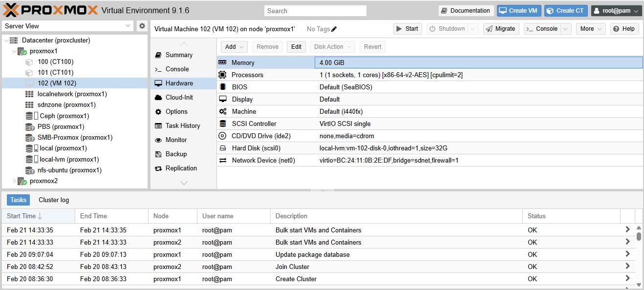The width and height of the screenshot is (644, 290).
Task: Click the Create CT button
Action: 566,11
